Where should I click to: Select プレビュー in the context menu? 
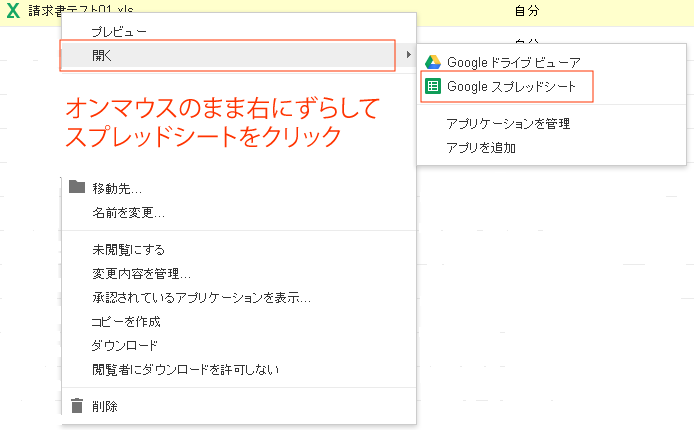tap(119, 32)
